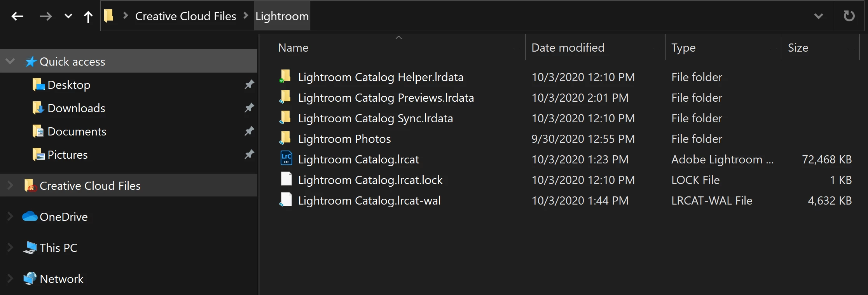Viewport: 868px width, 295px height.
Task: Click the Network globe icon
Action: (x=30, y=278)
